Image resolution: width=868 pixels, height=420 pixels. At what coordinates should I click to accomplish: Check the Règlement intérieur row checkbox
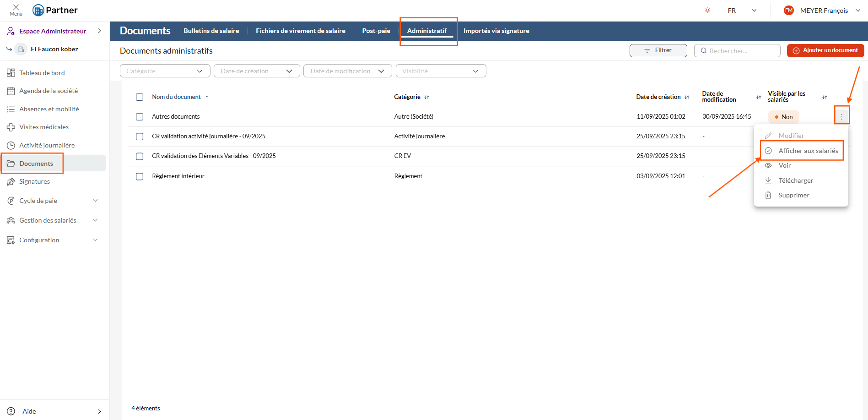tap(140, 176)
